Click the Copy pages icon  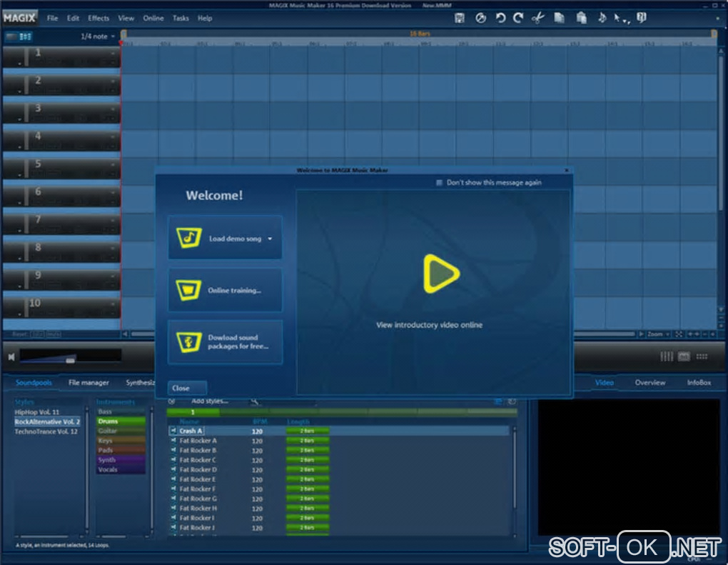tap(559, 18)
